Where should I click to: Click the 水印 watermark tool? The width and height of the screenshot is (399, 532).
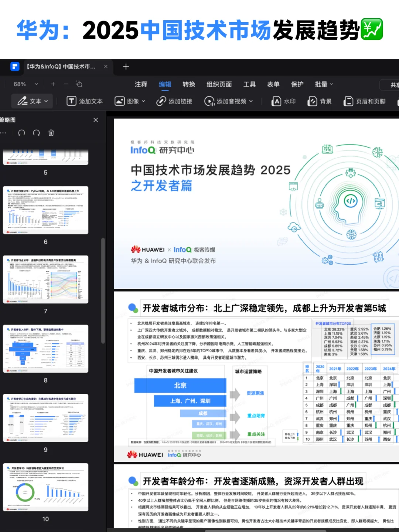[284, 101]
